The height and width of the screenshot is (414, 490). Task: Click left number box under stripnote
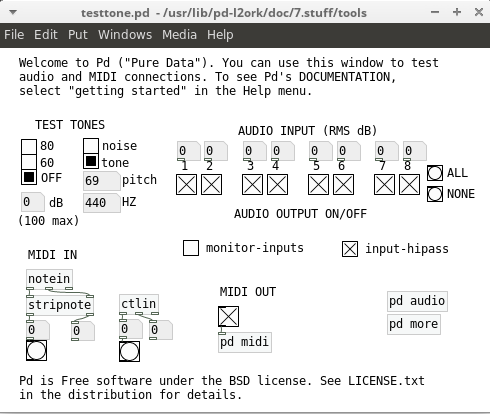point(38,330)
